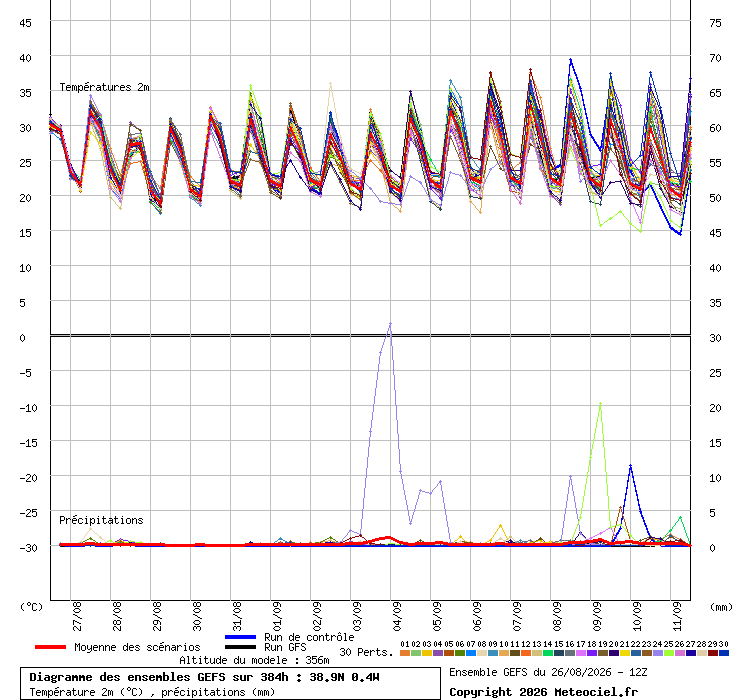The image size is (740, 700).
Task: Click the 09/09 date label
Action: (x=597, y=616)
